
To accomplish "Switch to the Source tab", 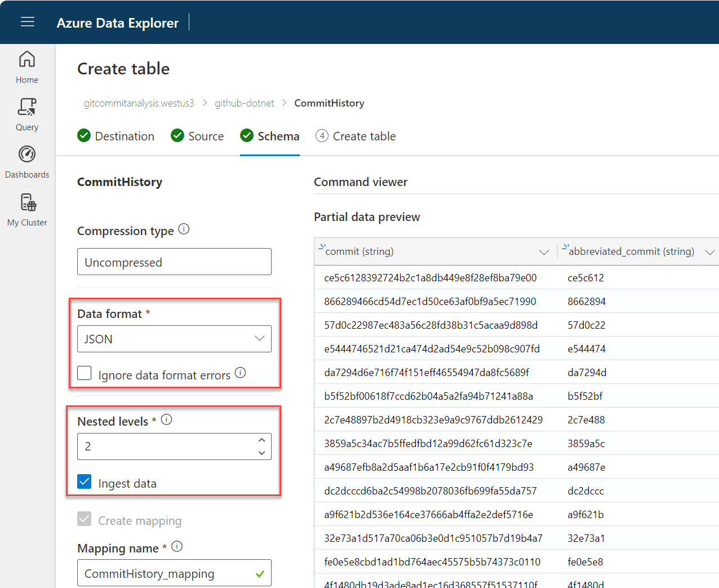I will point(197,136).
